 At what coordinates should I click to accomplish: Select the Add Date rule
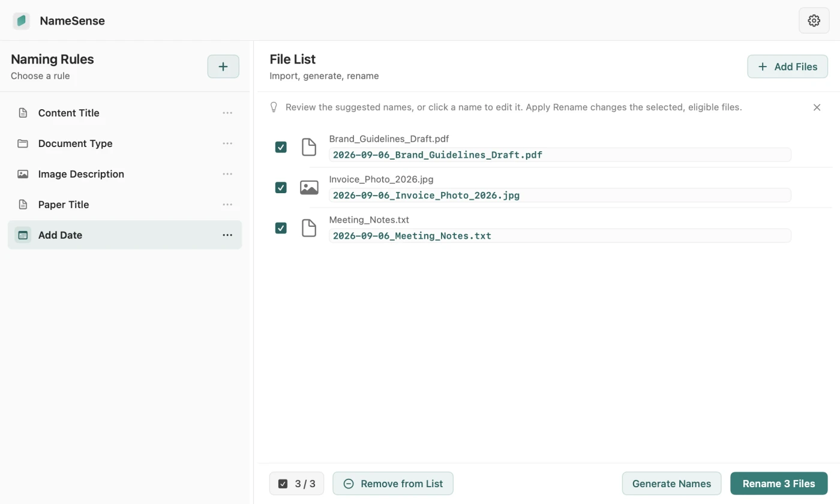[125, 235]
